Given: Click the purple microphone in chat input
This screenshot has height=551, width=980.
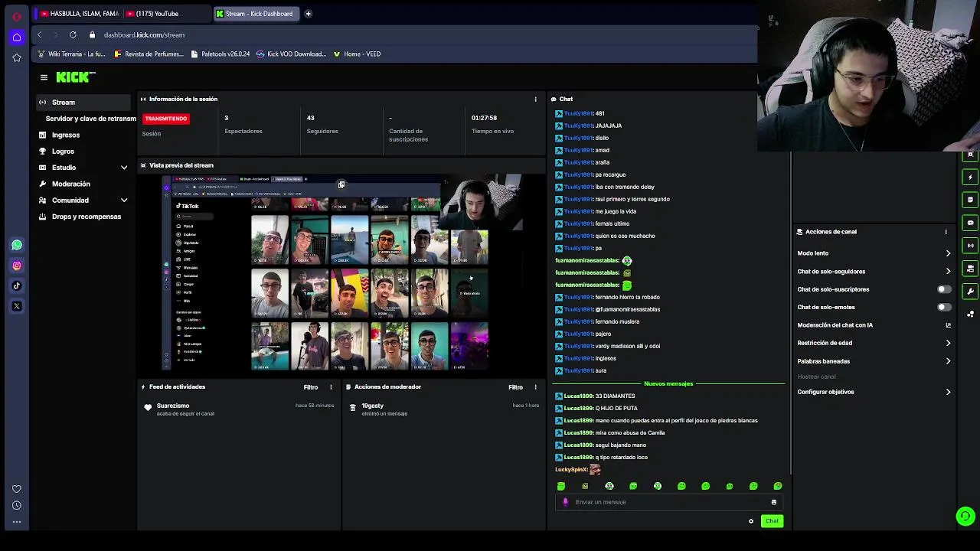Looking at the screenshot, I should 566,502.
